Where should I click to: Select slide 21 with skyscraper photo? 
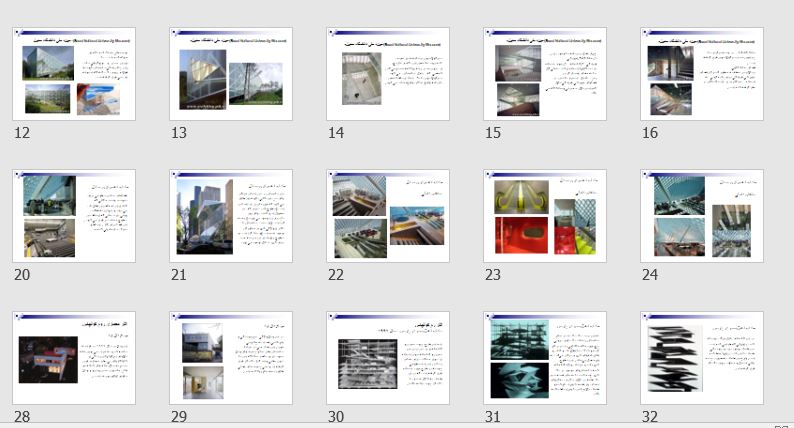[231, 216]
